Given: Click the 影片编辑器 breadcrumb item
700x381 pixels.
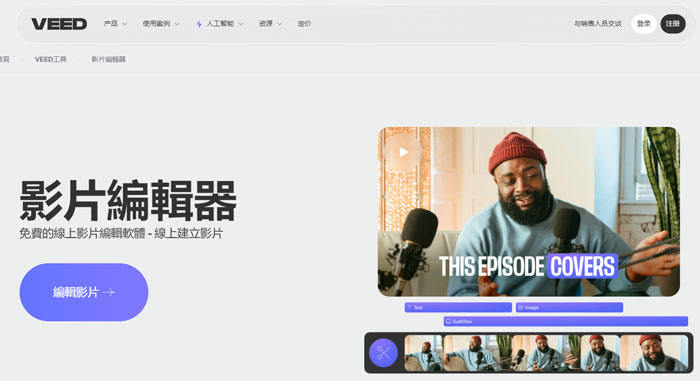Looking at the screenshot, I should click(108, 59).
